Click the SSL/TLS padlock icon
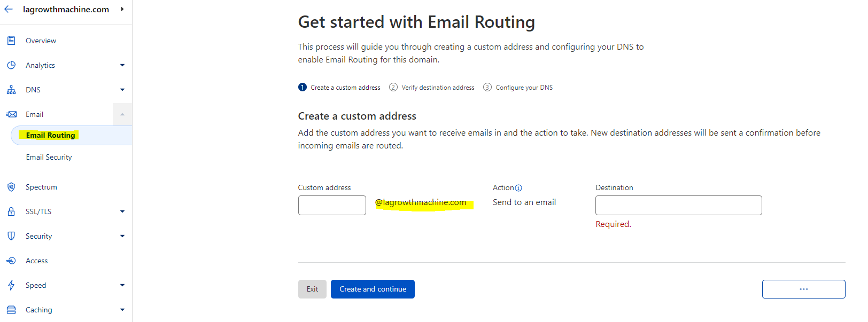This screenshot has height=322, width=868. [11, 211]
